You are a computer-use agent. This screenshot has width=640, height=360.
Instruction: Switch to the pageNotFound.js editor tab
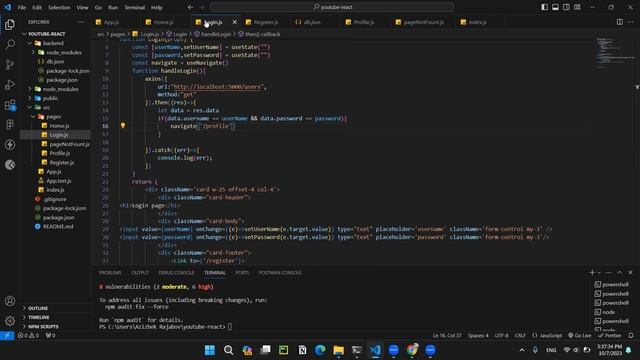423,22
